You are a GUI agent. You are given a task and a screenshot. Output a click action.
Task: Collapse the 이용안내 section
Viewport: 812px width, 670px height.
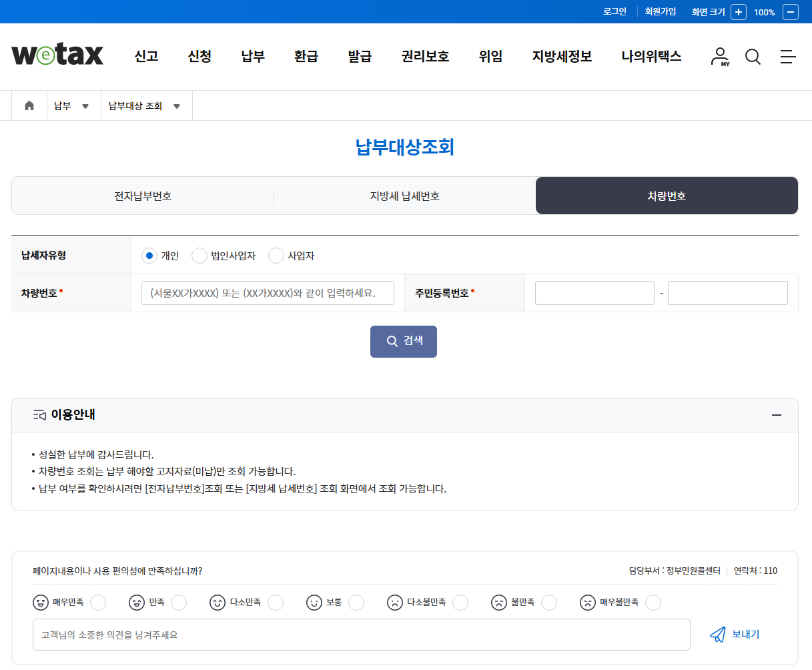[x=776, y=414]
